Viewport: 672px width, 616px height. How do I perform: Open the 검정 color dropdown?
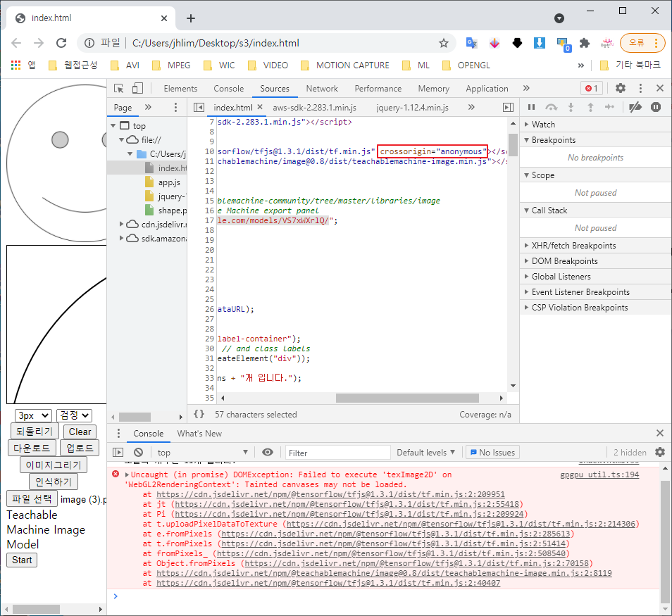coord(74,415)
